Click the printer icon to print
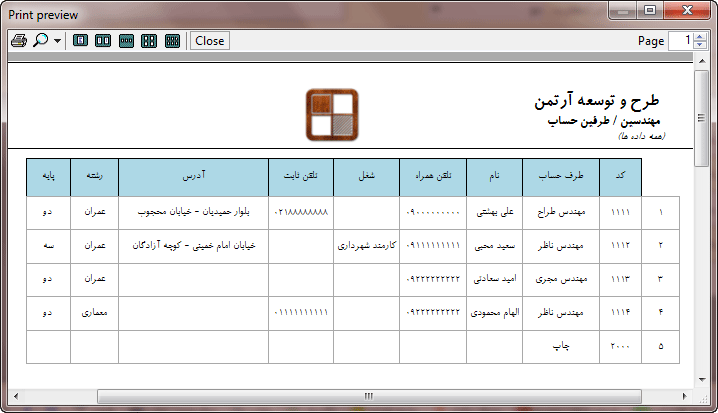Image resolution: width=718 pixels, height=413 pixels. coord(18,41)
